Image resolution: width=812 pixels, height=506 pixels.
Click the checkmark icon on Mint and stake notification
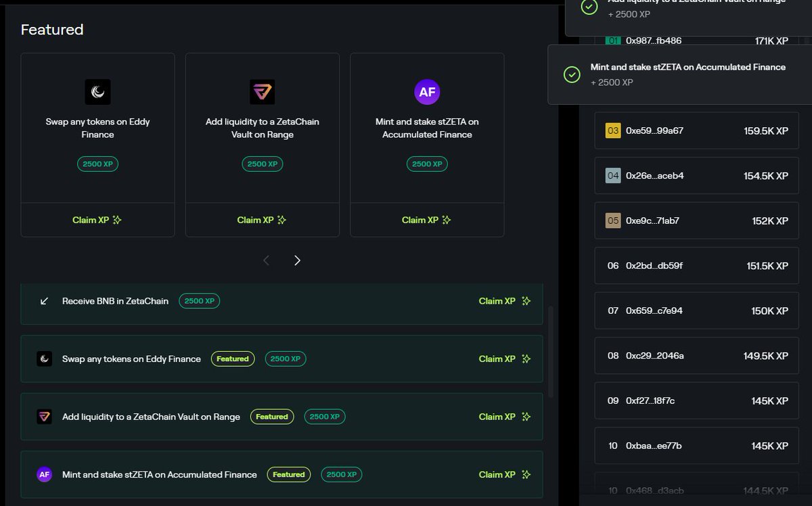click(572, 74)
